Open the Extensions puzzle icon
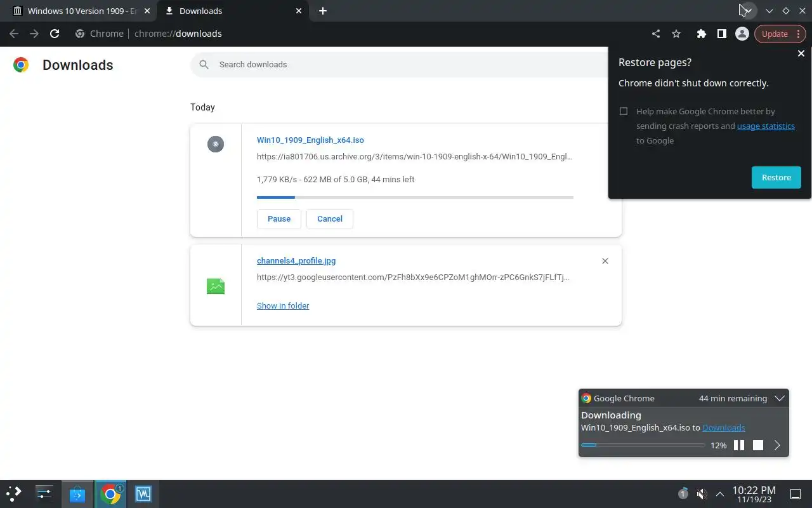 701,34
